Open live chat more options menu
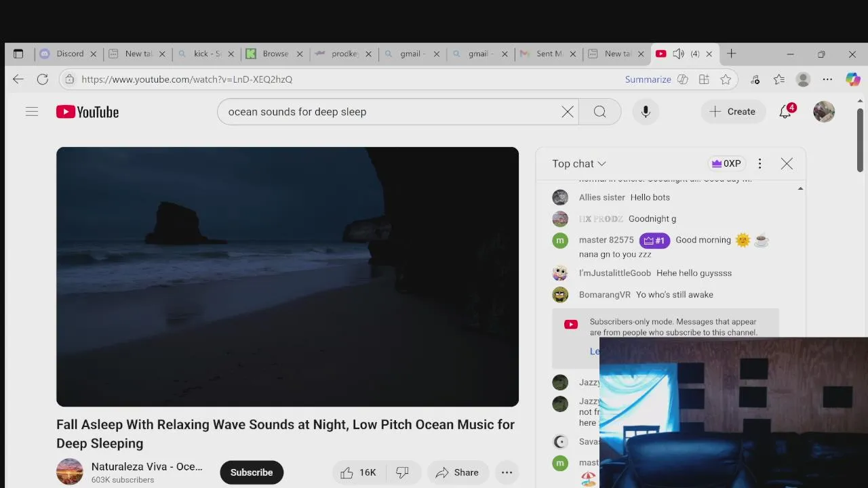The height and width of the screenshot is (488, 868). (759, 163)
